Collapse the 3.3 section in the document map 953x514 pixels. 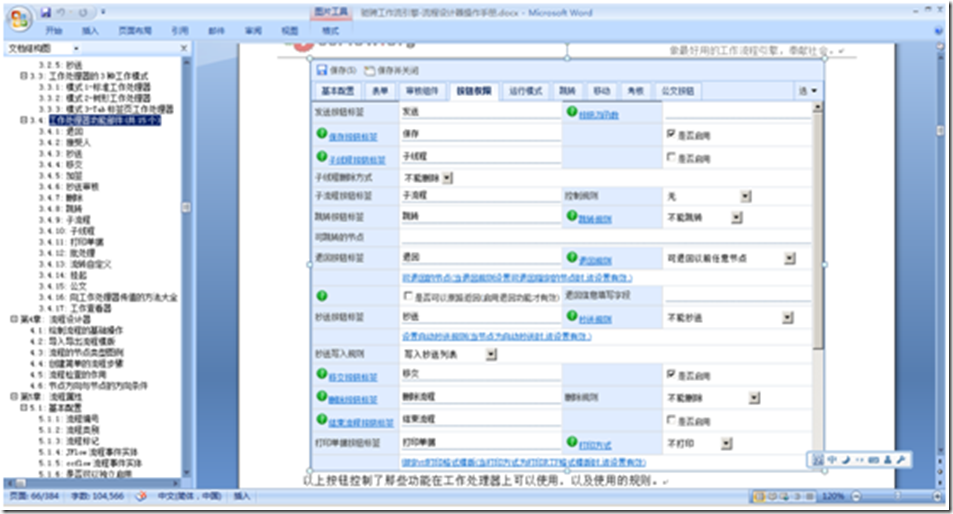click(x=24, y=75)
